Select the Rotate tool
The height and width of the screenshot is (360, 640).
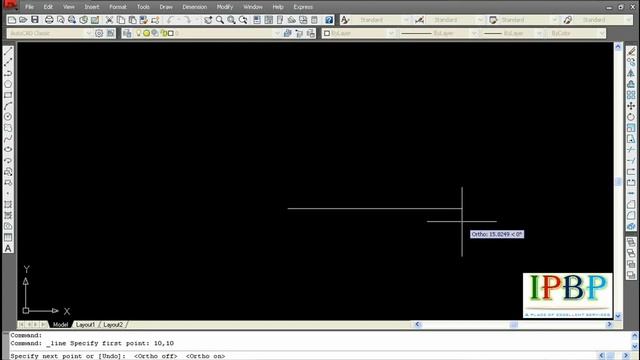coord(631,117)
